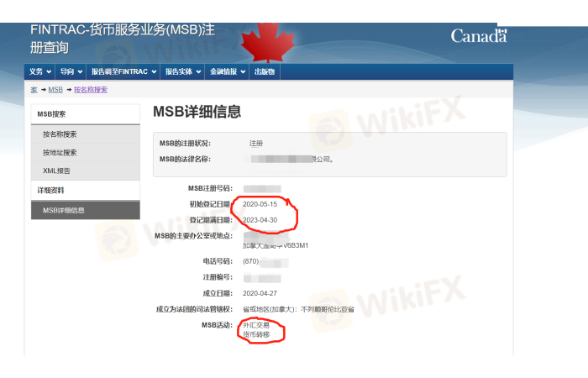This screenshot has height=378, width=588.
Task: Expand the 导向 navigation menu
Action: coord(71,71)
